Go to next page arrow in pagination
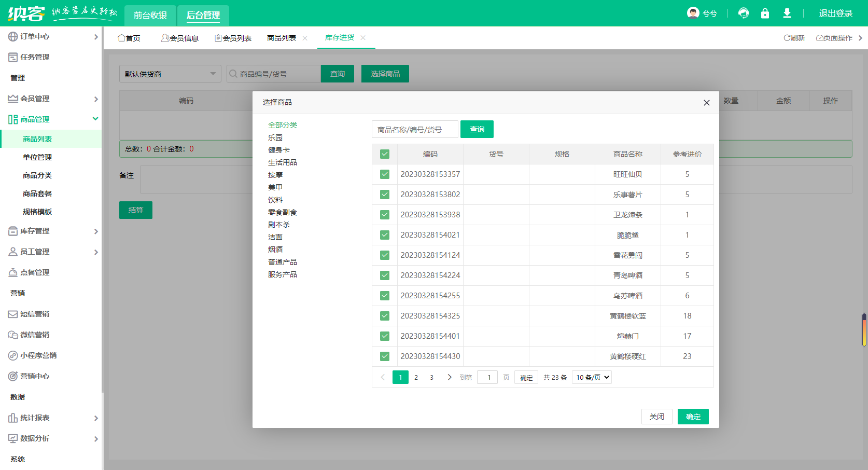The height and width of the screenshot is (470, 868). [449, 377]
